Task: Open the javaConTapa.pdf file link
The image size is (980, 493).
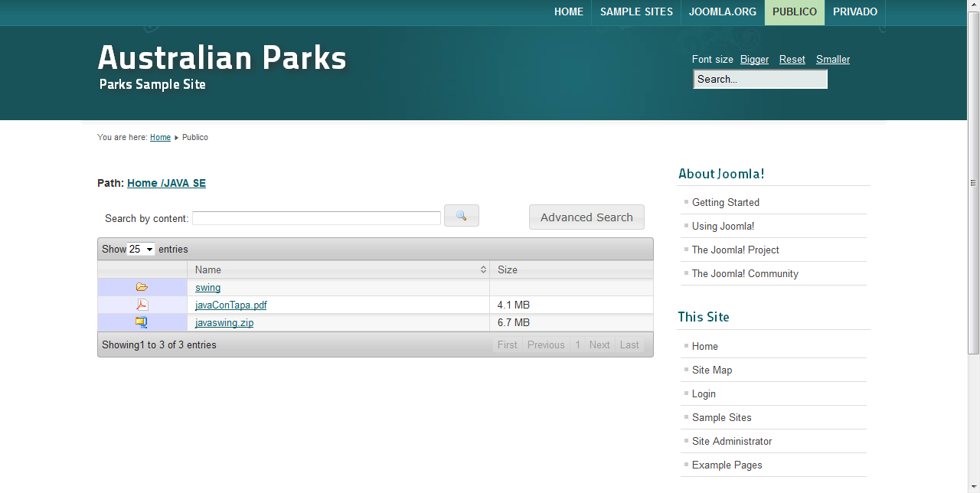Action: click(x=231, y=305)
